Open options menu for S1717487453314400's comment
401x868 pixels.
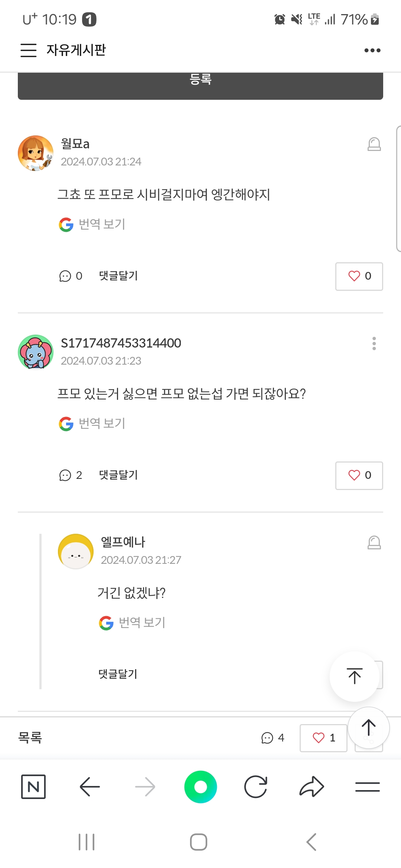coord(374,343)
